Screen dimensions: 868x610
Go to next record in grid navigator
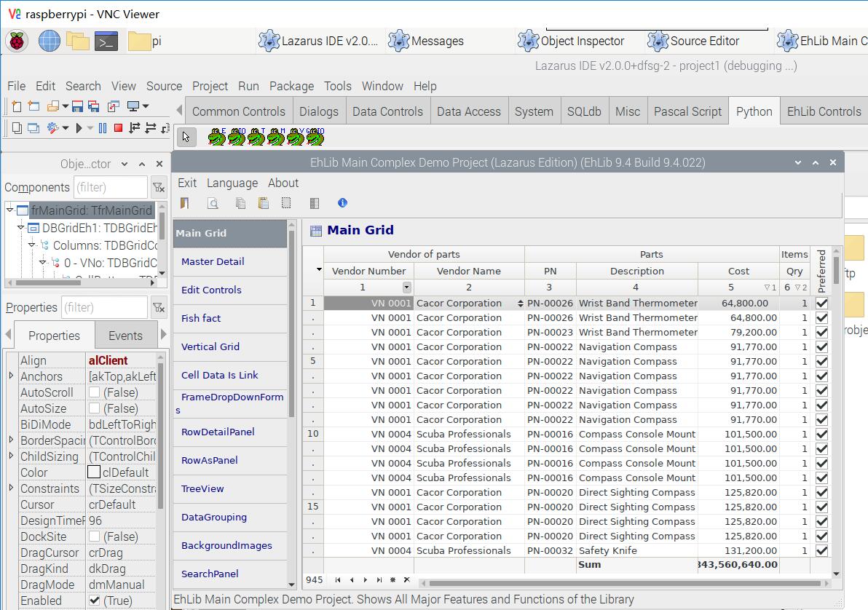(x=366, y=580)
